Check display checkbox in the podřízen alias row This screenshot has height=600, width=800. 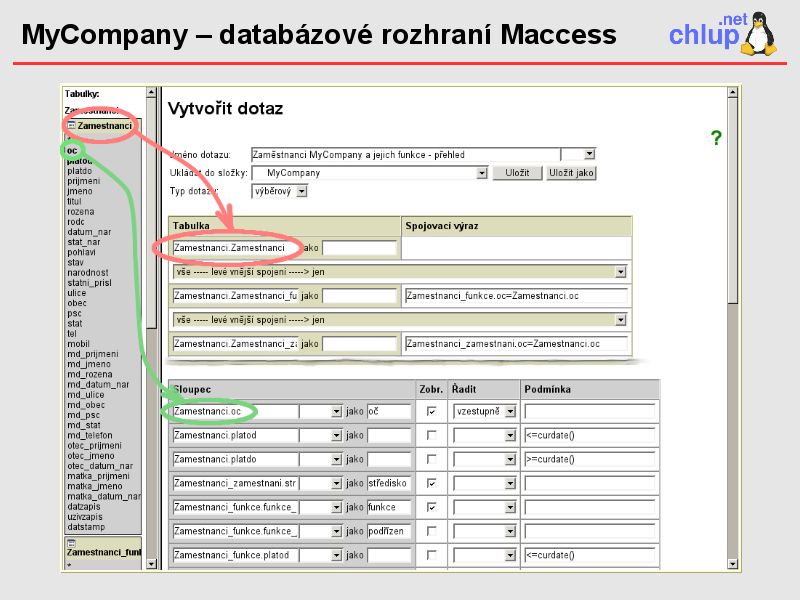pyautogui.click(x=432, y=531)
